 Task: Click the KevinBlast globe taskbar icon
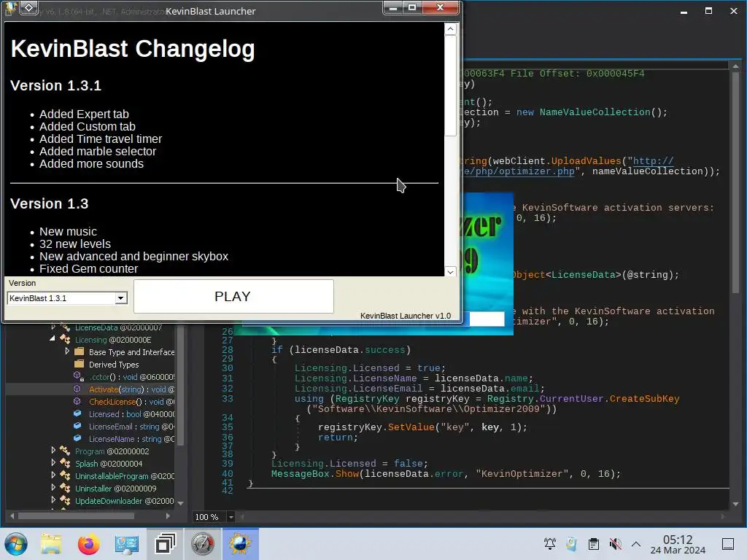[x=240, y=544]
